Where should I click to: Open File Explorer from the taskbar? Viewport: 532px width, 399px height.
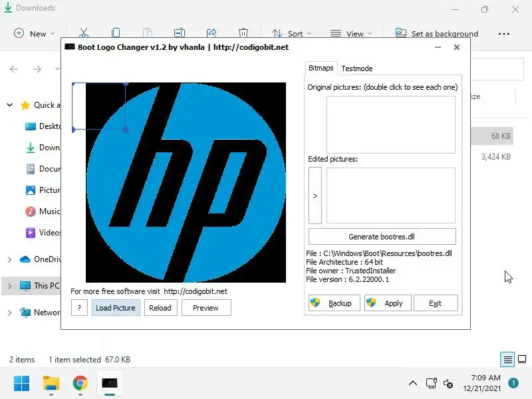(51, 384)
